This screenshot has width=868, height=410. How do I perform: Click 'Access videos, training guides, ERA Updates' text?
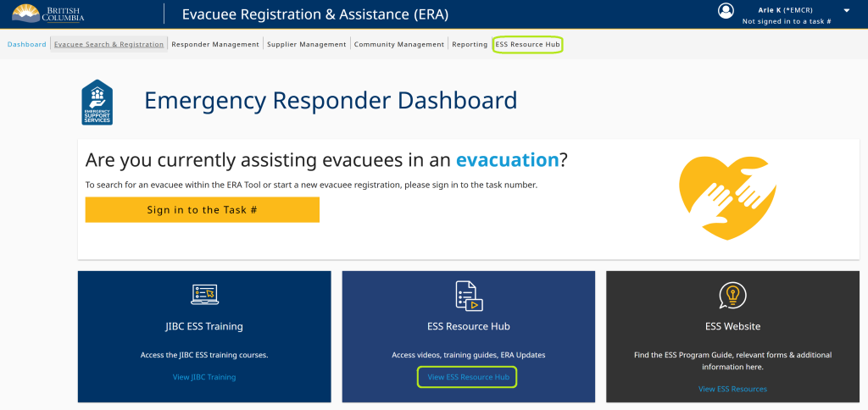click(x=468, y=355)
